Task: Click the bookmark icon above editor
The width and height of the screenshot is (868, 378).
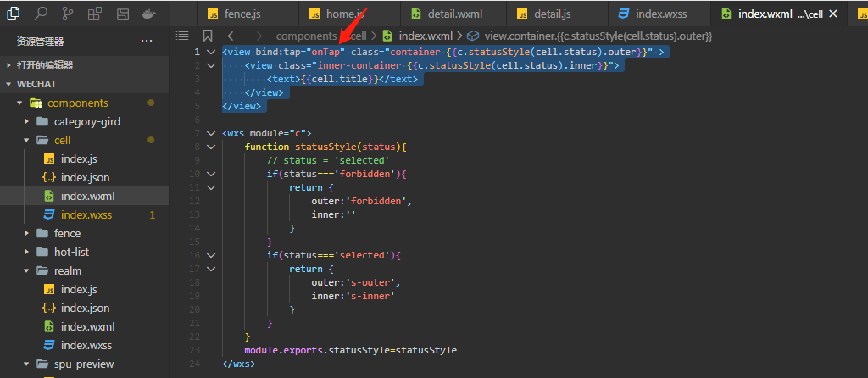Action: tap(208, 36)
